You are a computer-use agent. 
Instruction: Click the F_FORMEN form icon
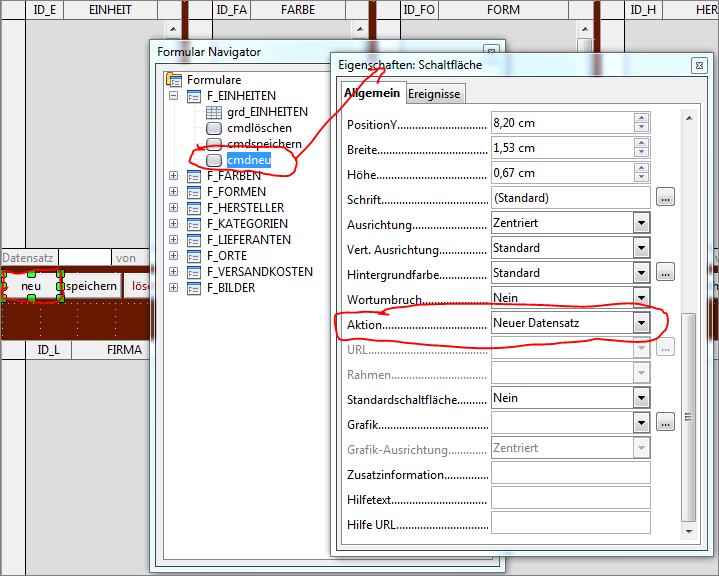(x=194, y=192)
